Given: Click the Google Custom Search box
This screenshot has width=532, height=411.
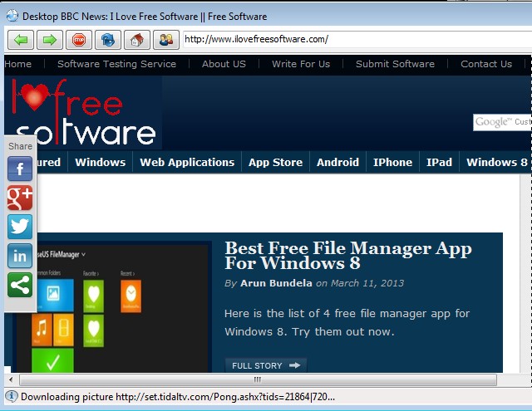Looking at the screenshot, I should tap(502, 122).
